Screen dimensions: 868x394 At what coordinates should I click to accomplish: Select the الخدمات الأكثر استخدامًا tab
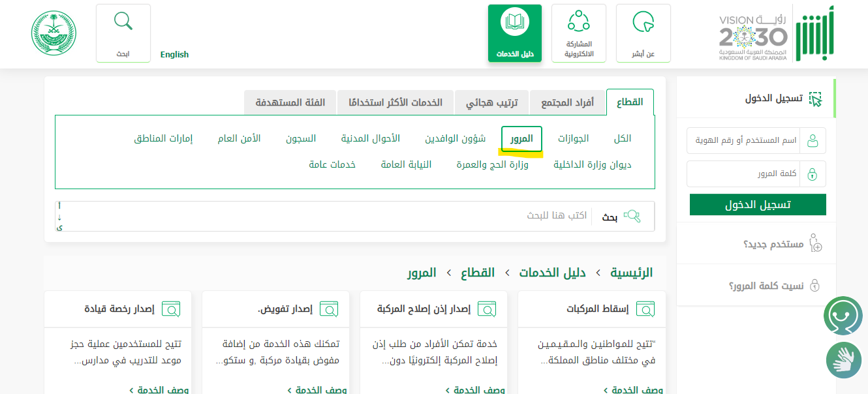[395, 102]
